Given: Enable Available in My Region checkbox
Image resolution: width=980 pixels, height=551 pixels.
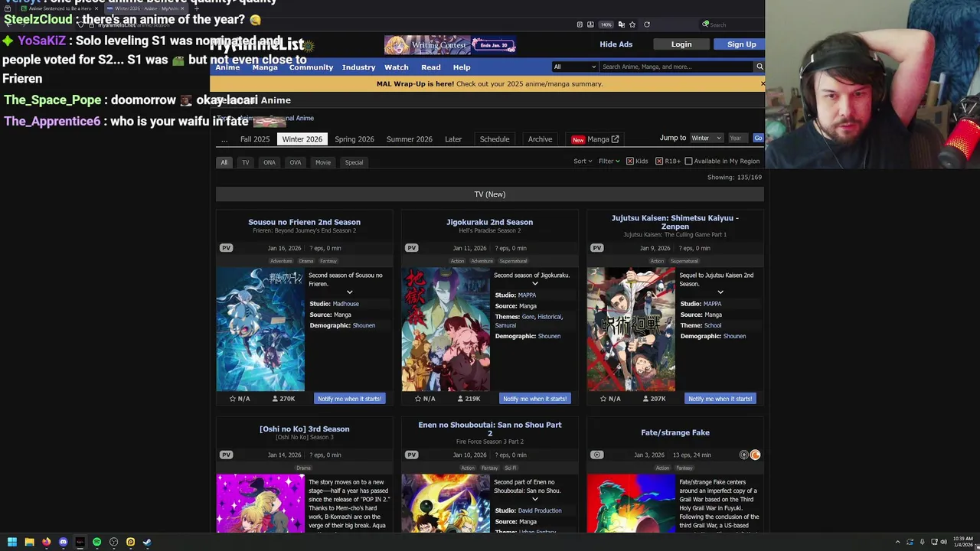Looking at the screenshot, I should [688, 161].
